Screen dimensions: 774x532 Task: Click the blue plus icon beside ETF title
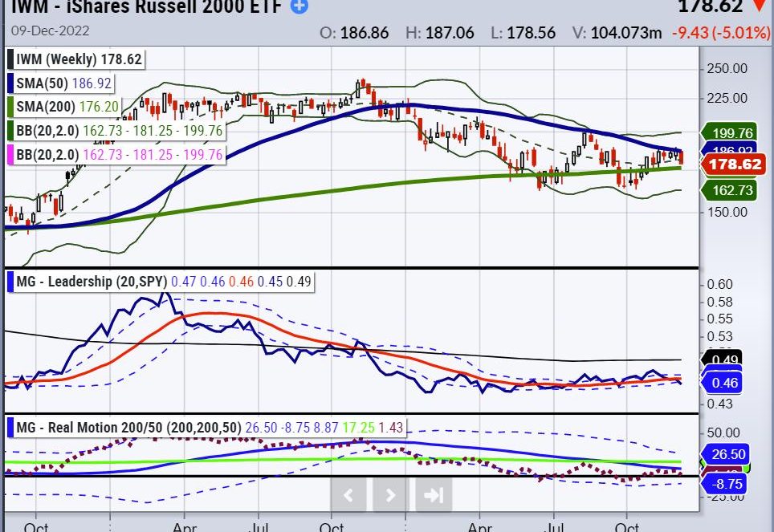click(x=299, y=6)
